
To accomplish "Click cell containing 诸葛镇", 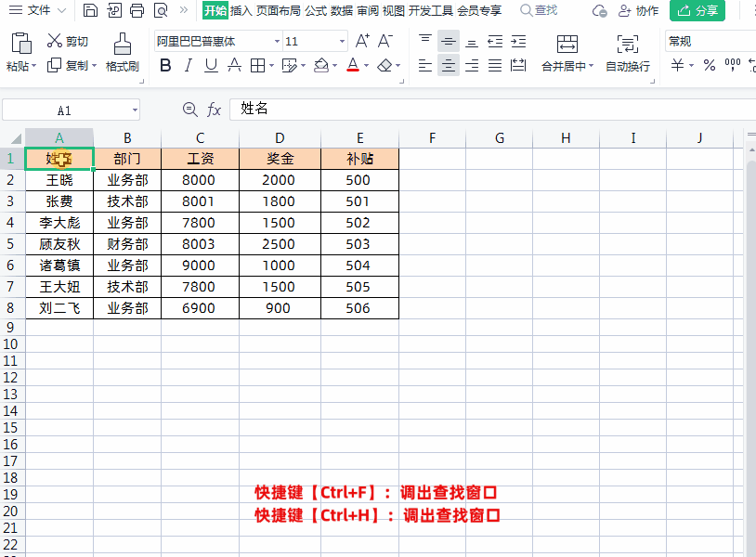I will click(x=59, y=266).
